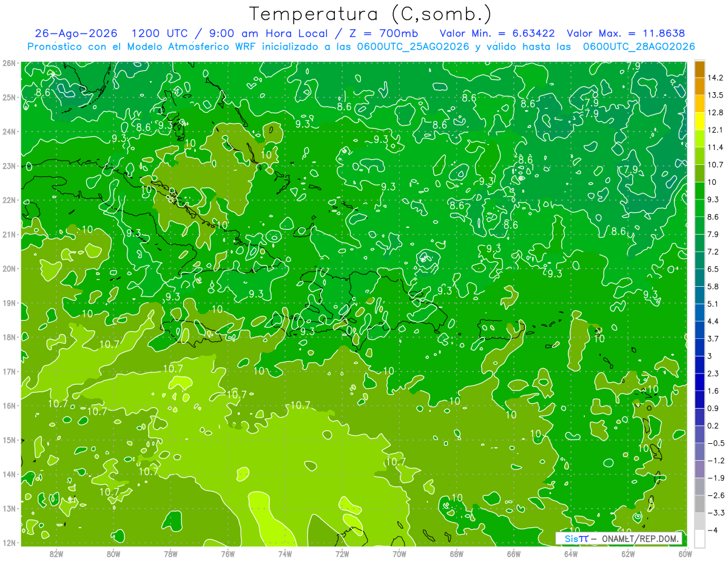The width and height of the screenshot is (728, 562).
Task: Click the 5.1 legend value
Action: (713, 304)
